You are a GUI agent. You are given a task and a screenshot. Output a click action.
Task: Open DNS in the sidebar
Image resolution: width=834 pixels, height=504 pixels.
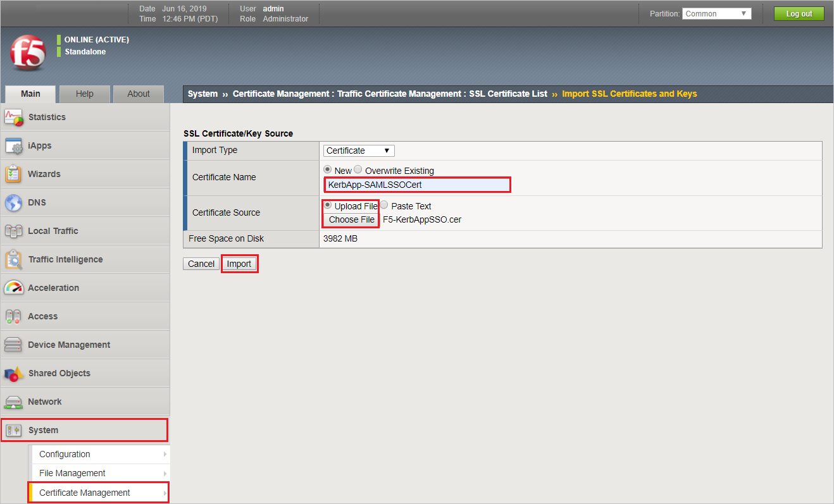[85, 202]
